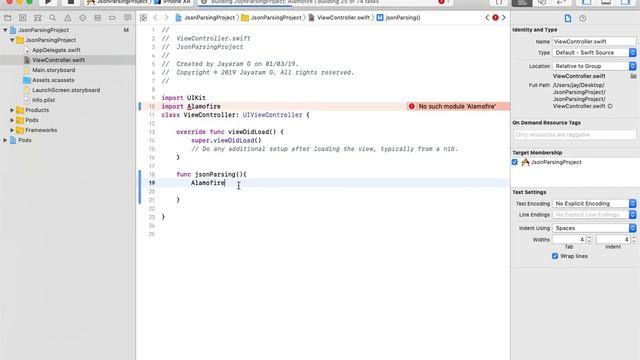Stop the running build
Screen dimensions: 640x360
[70, 2]
